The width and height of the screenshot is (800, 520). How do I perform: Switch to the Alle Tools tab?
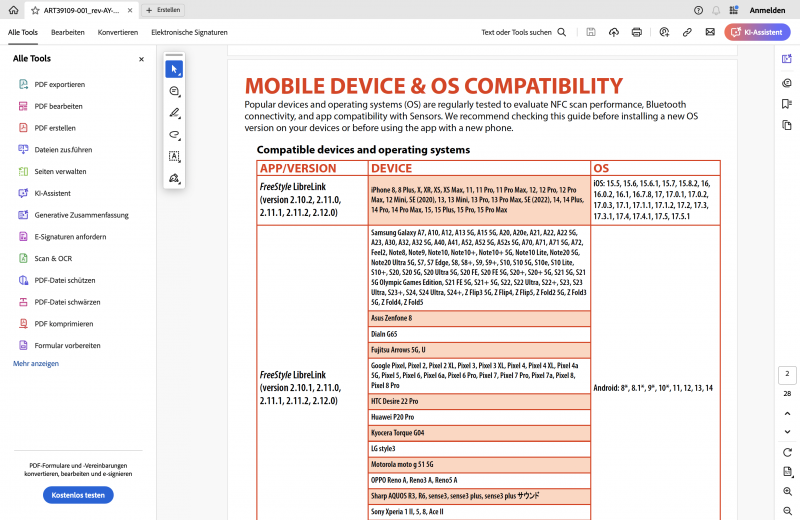[x=23, y=32]
